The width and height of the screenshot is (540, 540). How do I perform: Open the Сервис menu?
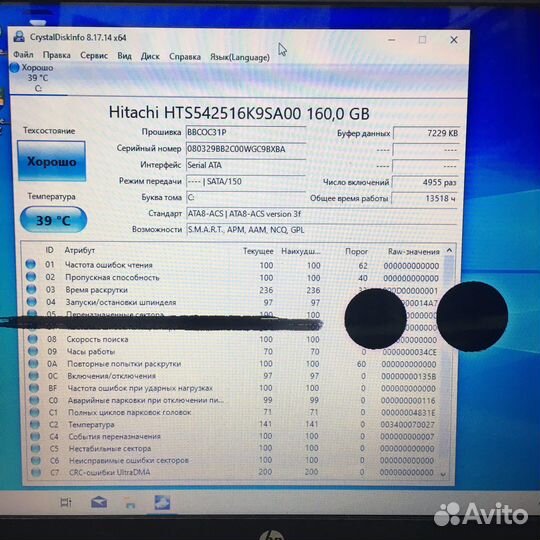pos(94,55)
